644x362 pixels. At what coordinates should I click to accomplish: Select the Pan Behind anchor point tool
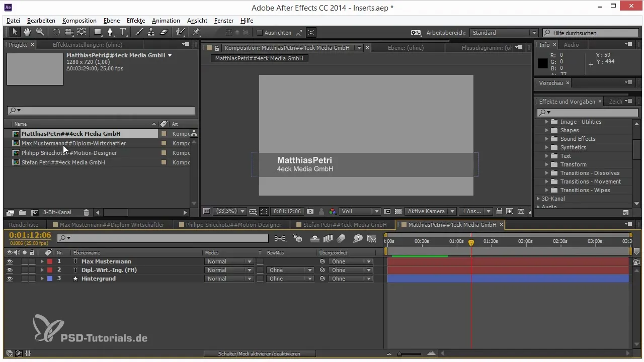pyautogui.click(x=82, y=32)
